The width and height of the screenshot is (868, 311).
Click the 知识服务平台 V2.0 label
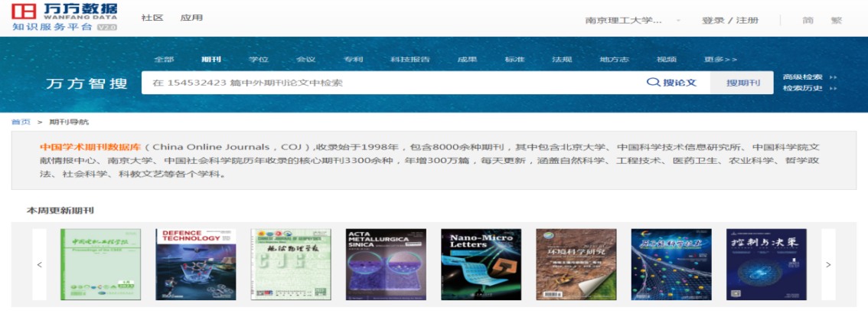coord(64,27)
